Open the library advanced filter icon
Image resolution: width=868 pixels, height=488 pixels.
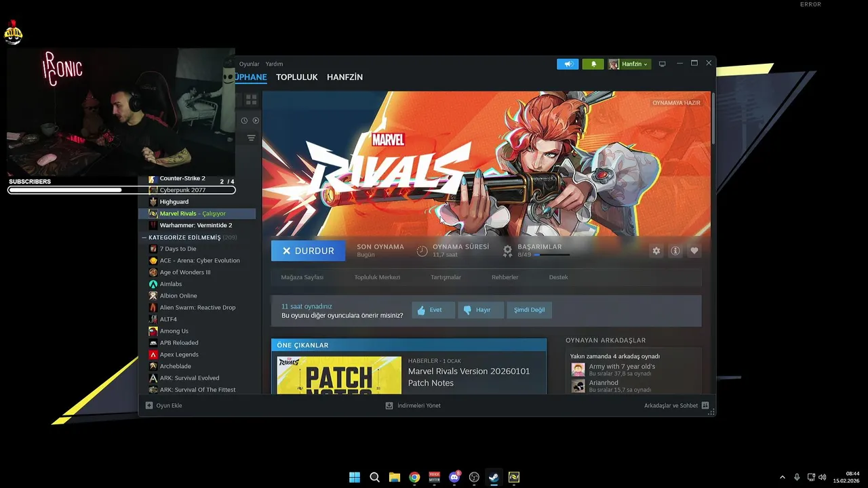pyautogui.click(x=251, y=138)
